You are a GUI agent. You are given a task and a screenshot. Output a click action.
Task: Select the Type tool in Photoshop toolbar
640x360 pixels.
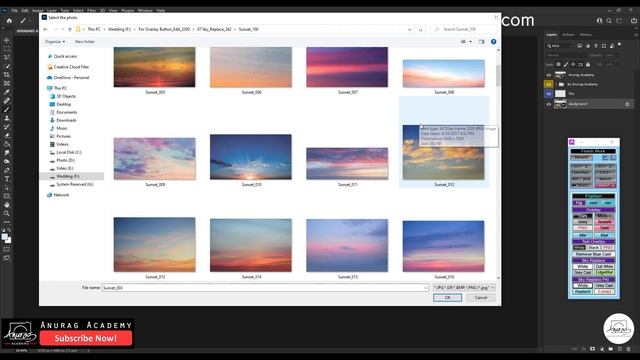[7, 179]
